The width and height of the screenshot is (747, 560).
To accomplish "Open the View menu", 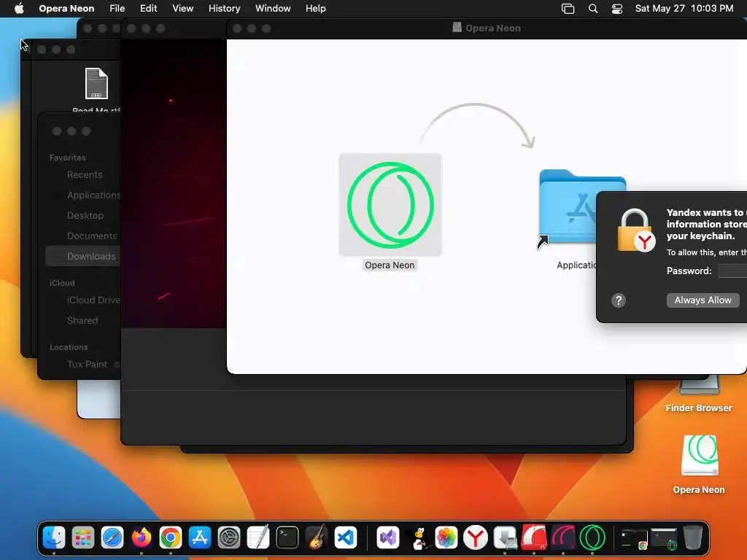I will (x=182, y=9).
